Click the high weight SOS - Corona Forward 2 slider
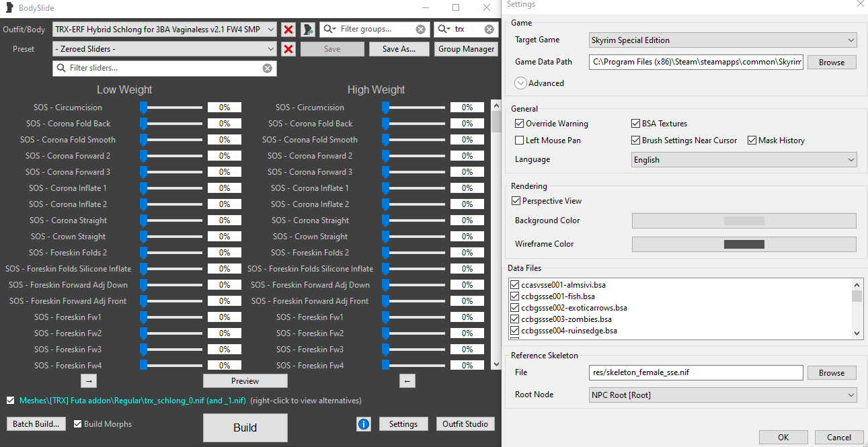 tap(413, 156)
